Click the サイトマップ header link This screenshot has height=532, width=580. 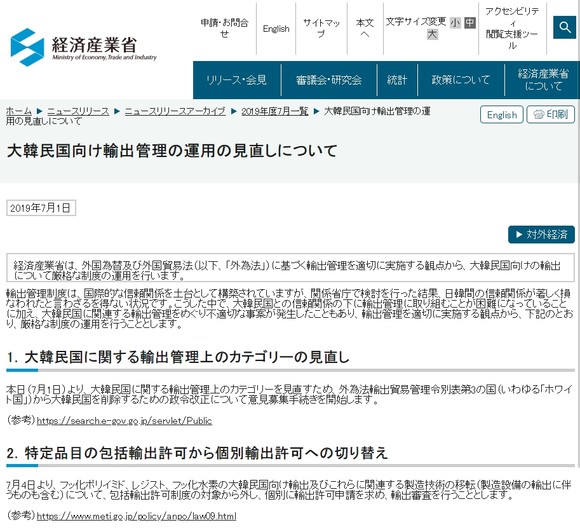(x=321, y=28)
